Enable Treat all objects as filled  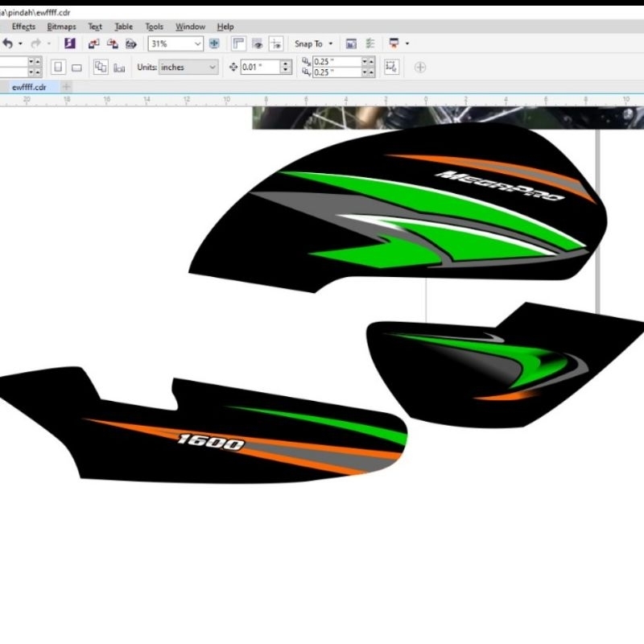[x=392, y=68]
